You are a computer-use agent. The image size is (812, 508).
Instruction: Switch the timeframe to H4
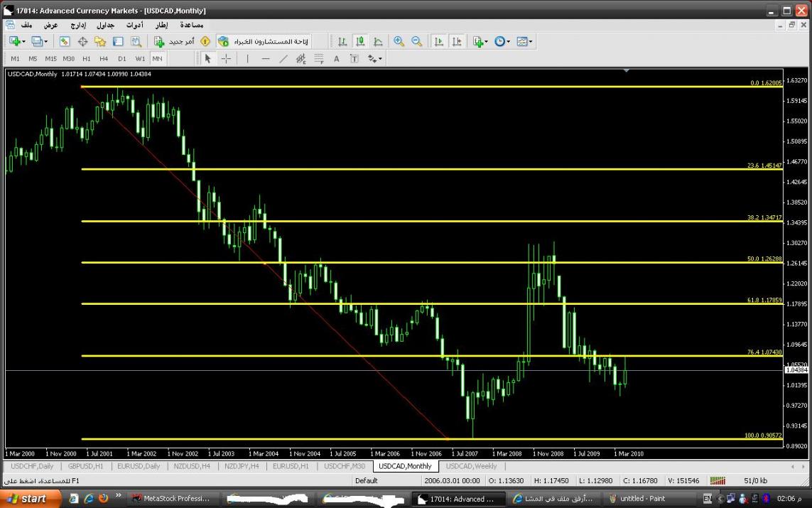(104, 59)
